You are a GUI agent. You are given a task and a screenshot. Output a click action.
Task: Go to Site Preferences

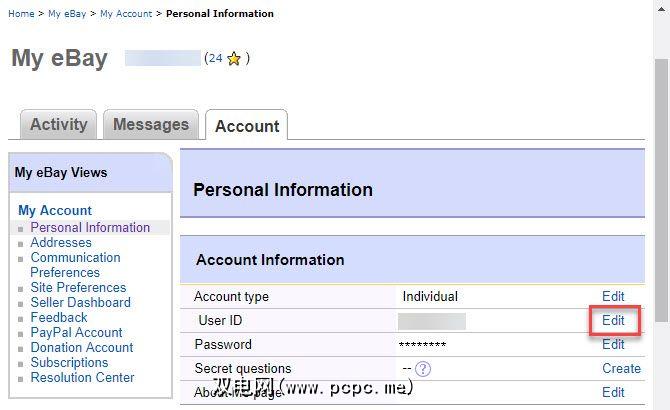(78, 287)
